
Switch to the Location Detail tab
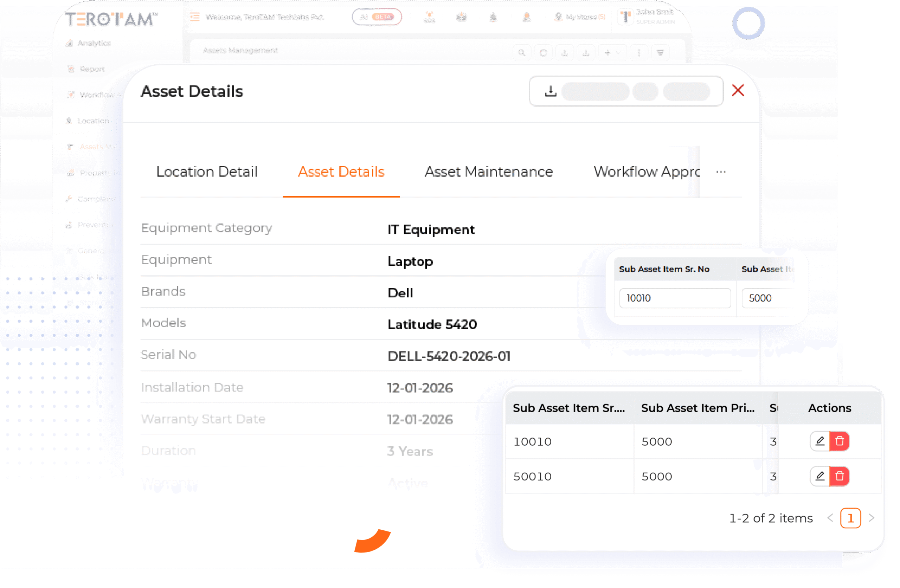206,172
